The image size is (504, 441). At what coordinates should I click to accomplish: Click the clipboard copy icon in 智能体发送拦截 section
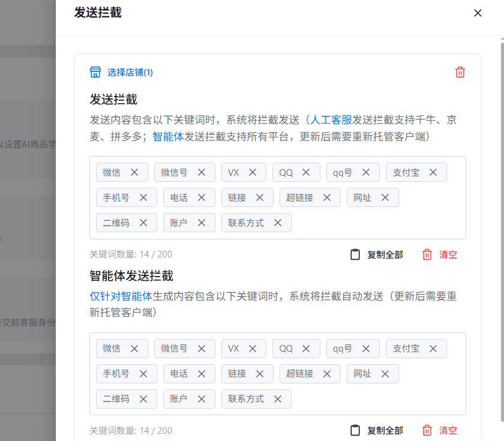pyautogui.click(x=355, y=430)
